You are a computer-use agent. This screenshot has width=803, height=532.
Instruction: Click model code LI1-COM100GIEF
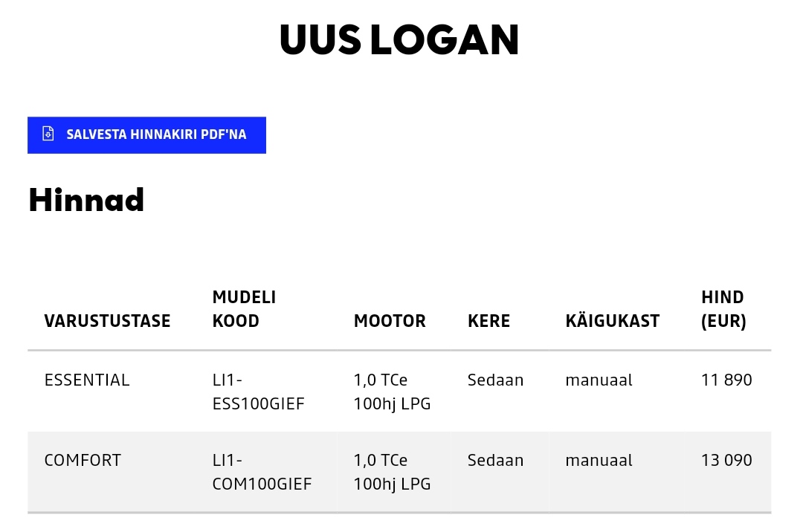point(262,472)
